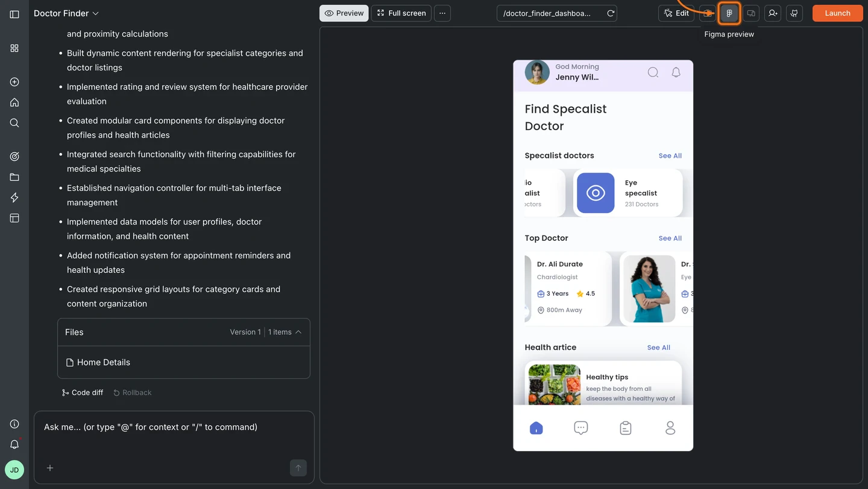This screenshot has width=868, height=489.
Task: Select the device preview icon
Action: click(751, 13)
